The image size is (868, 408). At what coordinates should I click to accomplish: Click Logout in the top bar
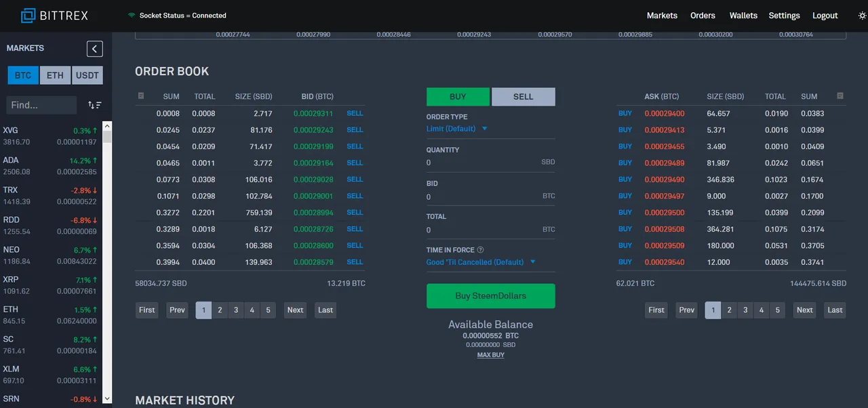click(825, 16)
